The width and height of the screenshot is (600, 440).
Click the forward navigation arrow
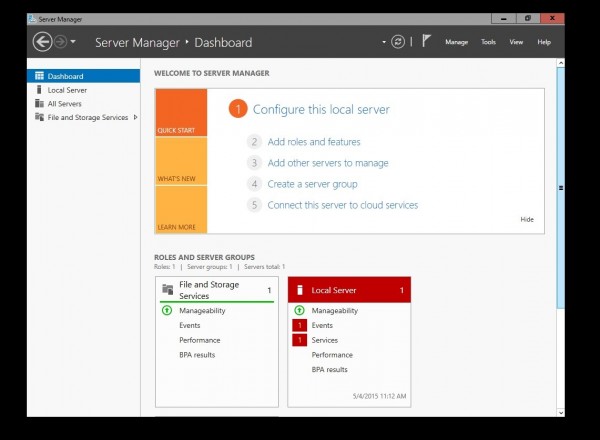pos(60,42)
